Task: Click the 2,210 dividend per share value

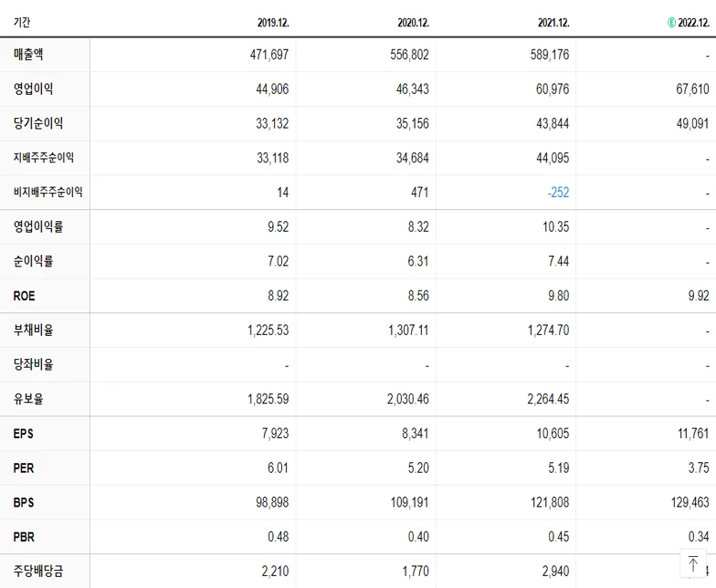Action: (x=276, y=572)
